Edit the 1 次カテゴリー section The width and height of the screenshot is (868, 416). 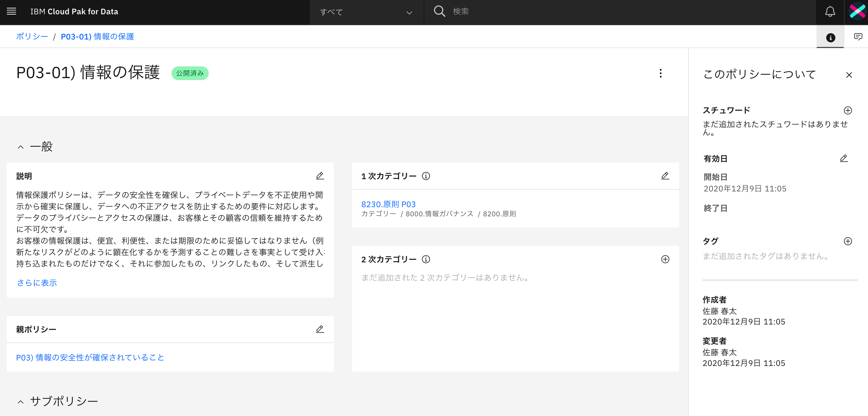pyautogui.click(x=665, y=176)
